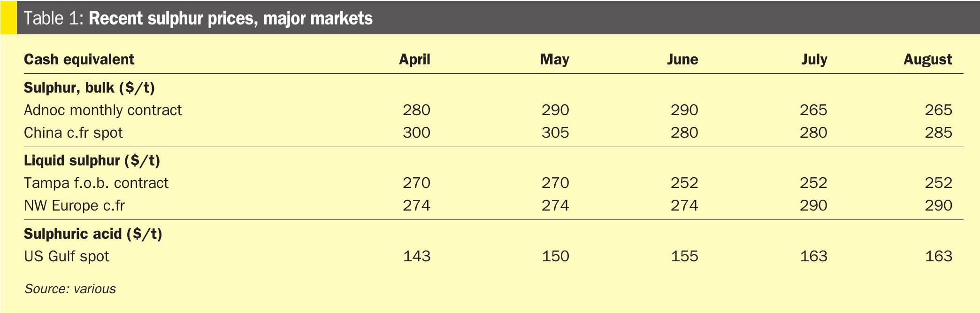Click the China May price 305
The width and height of the screenshot is (980, 313).
pyautogui.click(x=555, y=133)
